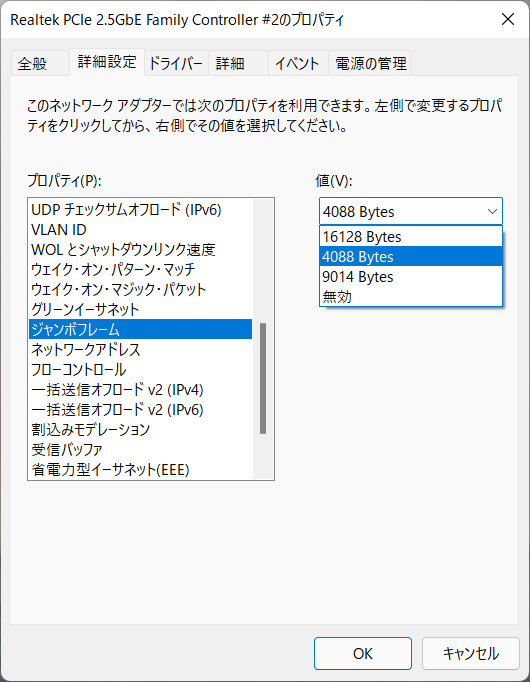The image size is (530, 682).
Task: Close the properties dialog with X
Action: click(508, 20)
